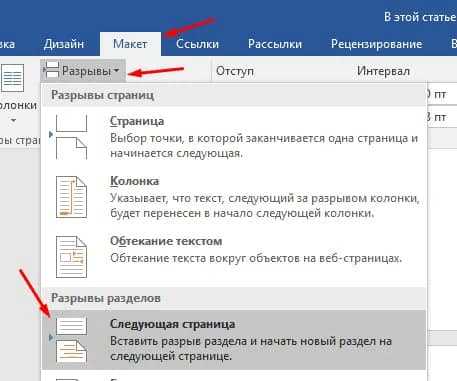
Task: Open the Рассылки tab
Action: [x=275, y=44]
